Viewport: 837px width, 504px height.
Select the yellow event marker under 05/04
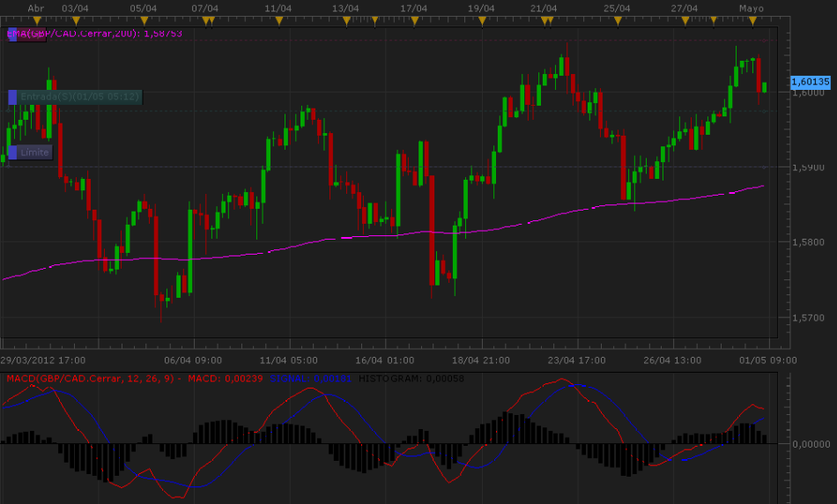pyautogui.click(x=144, y=19)
